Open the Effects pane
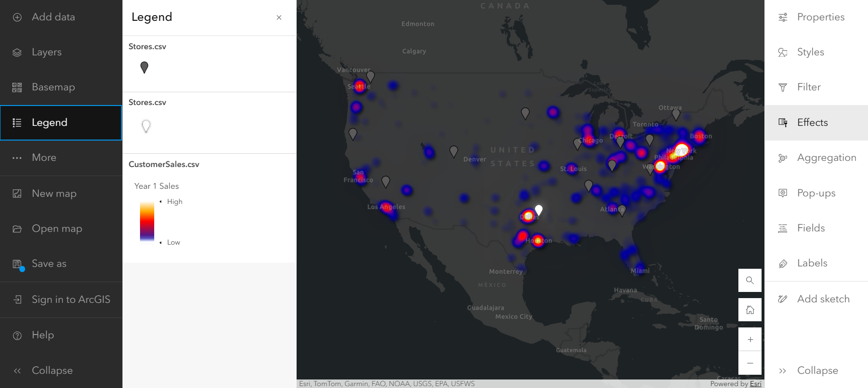Viewport: 868px width, 388px height. pyautogui.click(x=816, y=123)
